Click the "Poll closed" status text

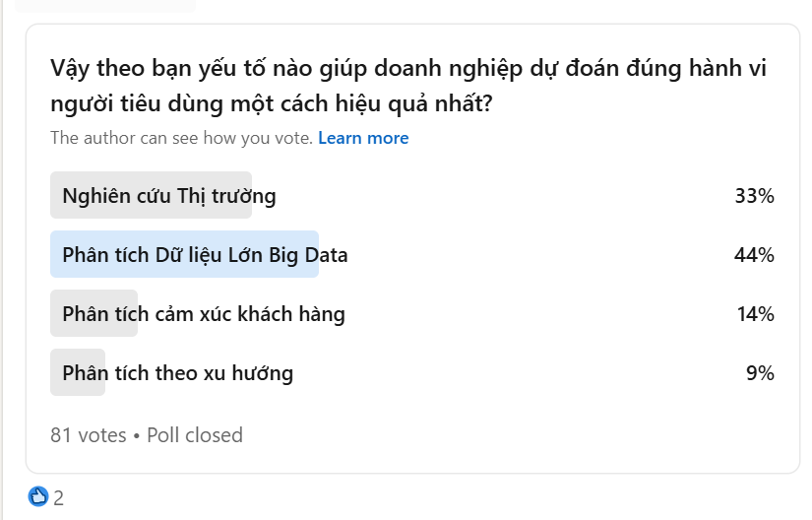tap(195, 434)
